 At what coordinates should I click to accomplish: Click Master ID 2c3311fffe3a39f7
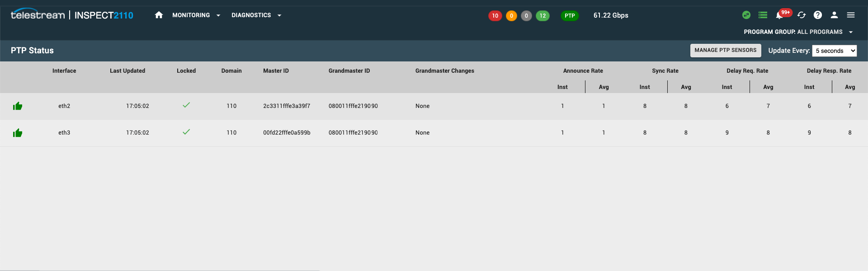click(x=287, y=106)
